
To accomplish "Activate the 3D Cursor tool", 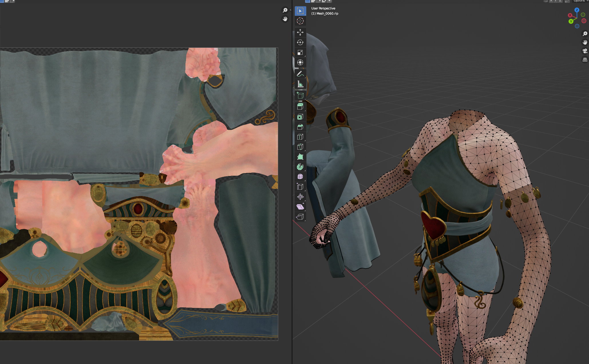I will (x=300, y=21).
